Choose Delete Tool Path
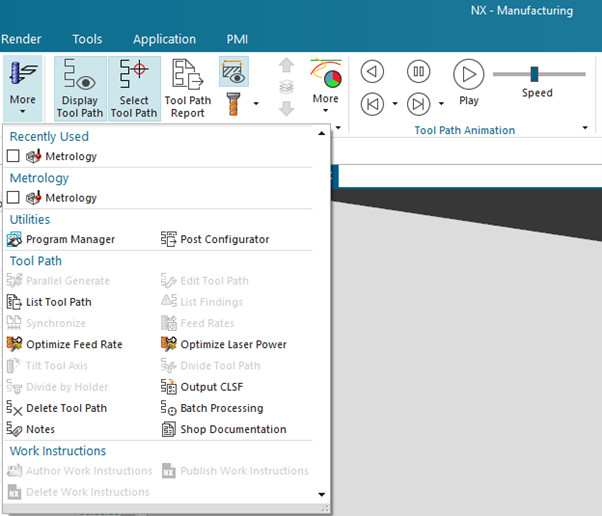Image resolution: width=602 pixels, height=516 pixels. 57,408
